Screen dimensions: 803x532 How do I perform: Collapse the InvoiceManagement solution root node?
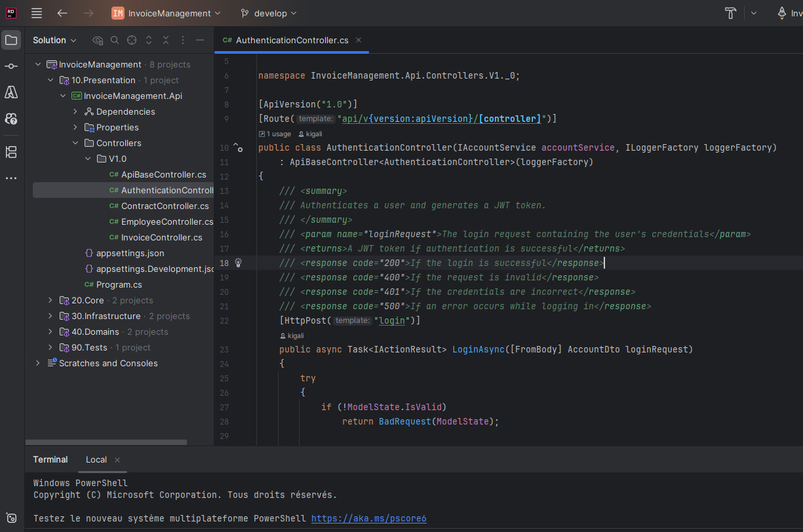click(37, 65)
